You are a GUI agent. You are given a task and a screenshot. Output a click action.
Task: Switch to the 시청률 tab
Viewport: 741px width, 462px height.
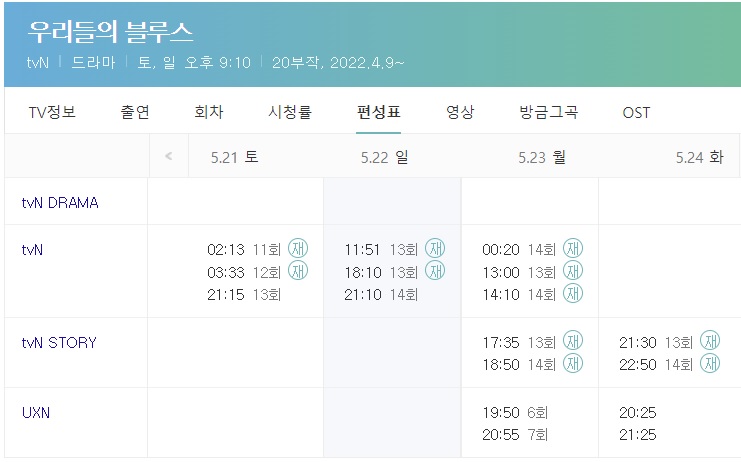[x=290, y=112]
